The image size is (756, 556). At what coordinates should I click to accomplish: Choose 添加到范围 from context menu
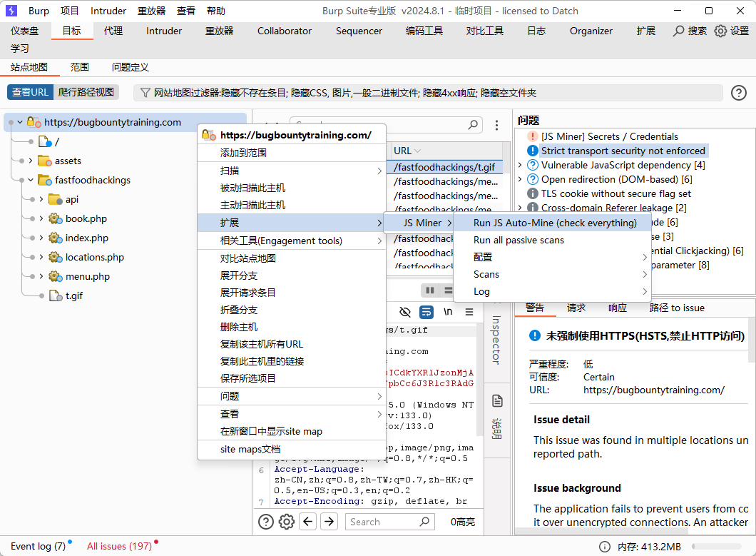(292, 153)
